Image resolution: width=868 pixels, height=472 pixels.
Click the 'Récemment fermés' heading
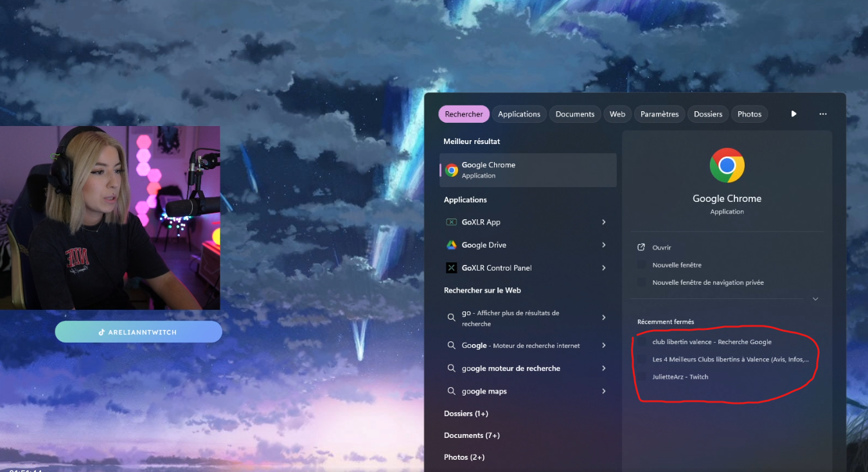[666, 322]
